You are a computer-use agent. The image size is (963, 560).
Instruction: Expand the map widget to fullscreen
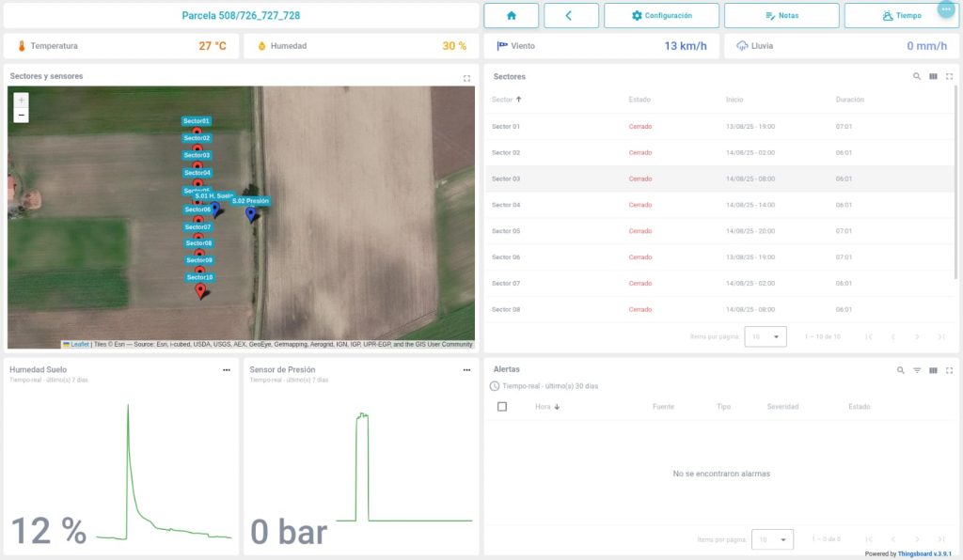tap(466, 78)
